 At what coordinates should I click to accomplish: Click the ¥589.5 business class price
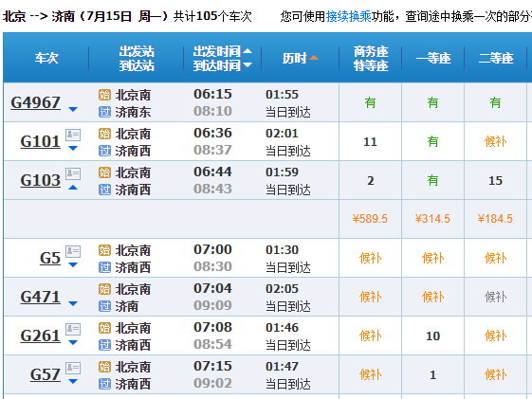click(x=370, y=219)
